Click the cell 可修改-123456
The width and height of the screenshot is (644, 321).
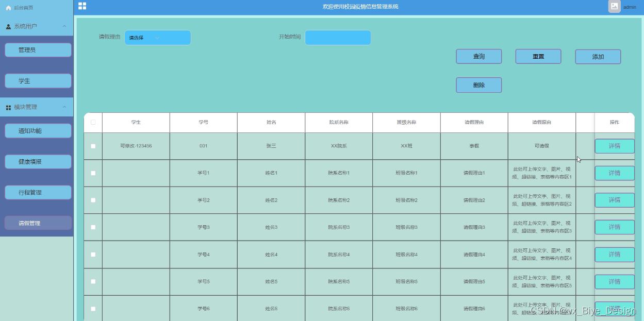point(136,146)
